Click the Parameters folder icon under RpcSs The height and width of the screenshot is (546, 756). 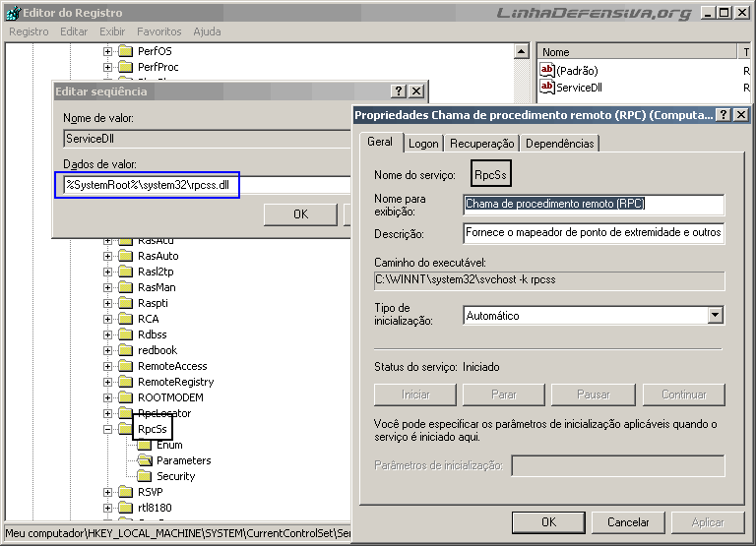tap(145, 460)
